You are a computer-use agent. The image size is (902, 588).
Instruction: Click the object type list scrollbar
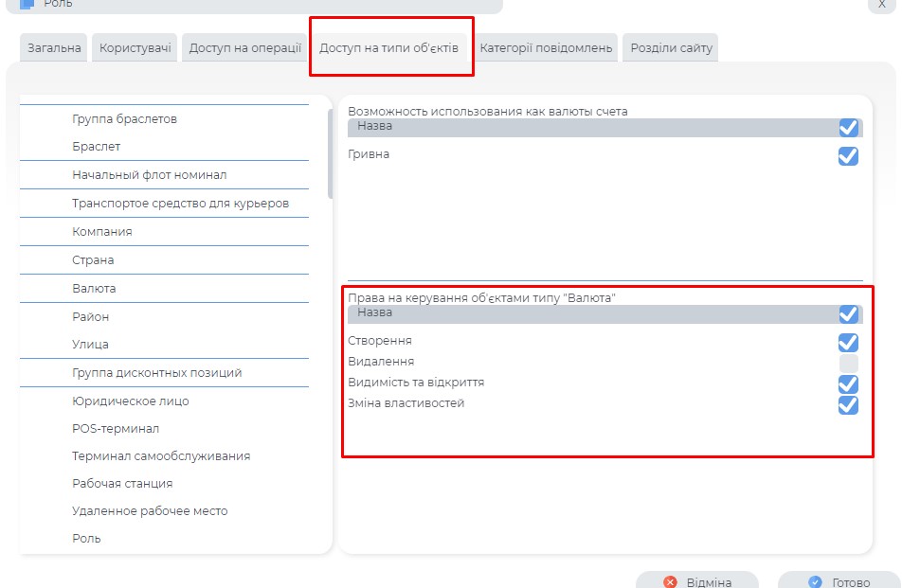[330, 153]
